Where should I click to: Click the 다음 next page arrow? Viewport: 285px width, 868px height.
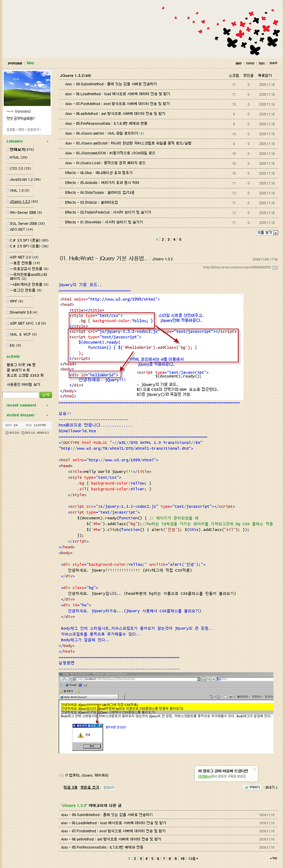pos(194,859)
